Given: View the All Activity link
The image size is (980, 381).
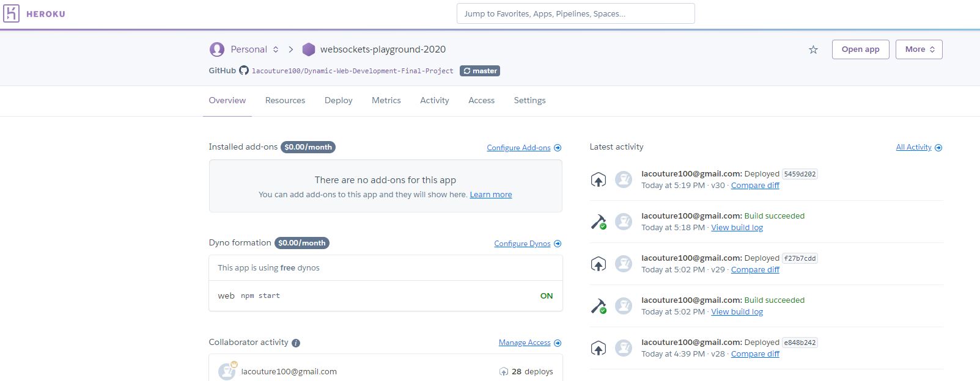Looking at the screenshot, I should (x=914, y=147).
